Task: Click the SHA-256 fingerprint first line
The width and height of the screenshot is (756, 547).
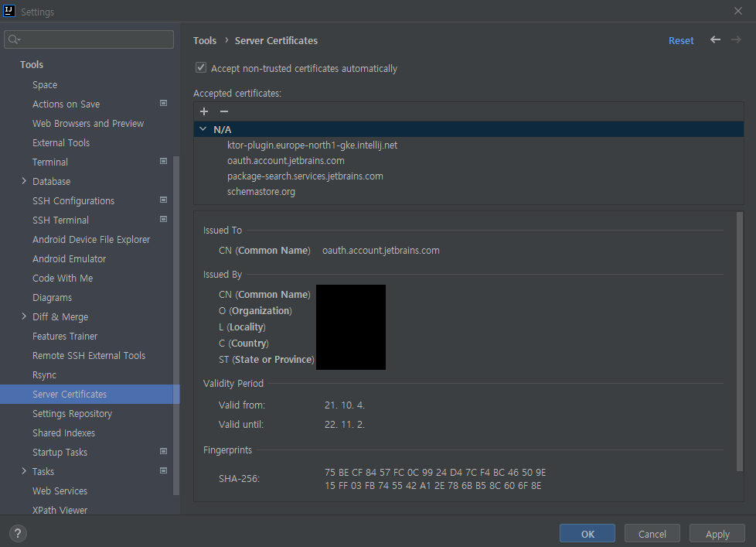Action: (435, 472)
